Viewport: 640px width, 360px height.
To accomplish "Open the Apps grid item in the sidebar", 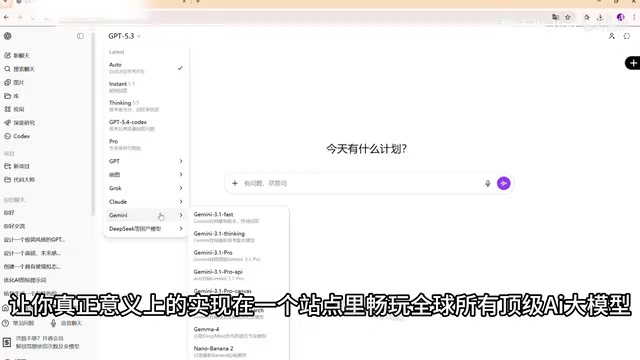I will coord(14,109).
